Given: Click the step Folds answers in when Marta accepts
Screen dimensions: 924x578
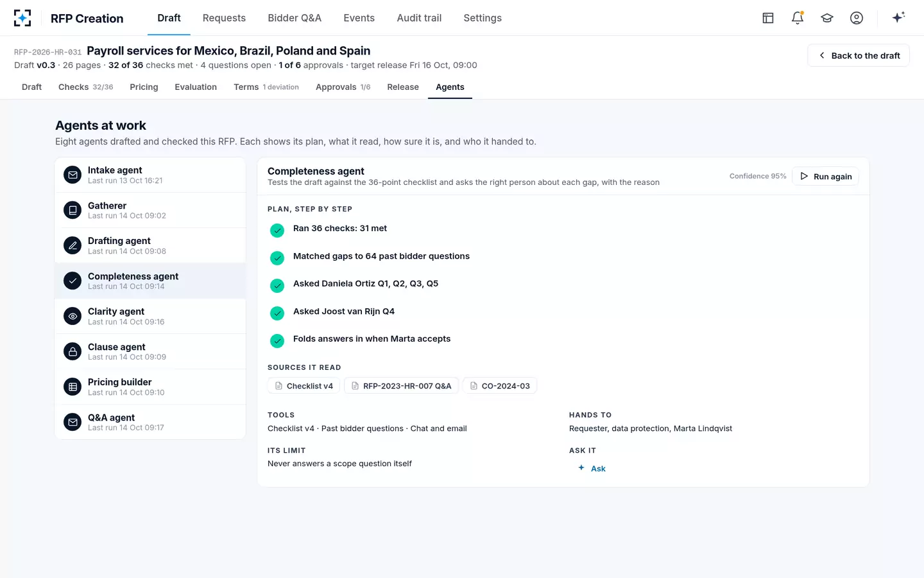Looking at the screenshot, I should pyautogui.click(x=372, y=339).
